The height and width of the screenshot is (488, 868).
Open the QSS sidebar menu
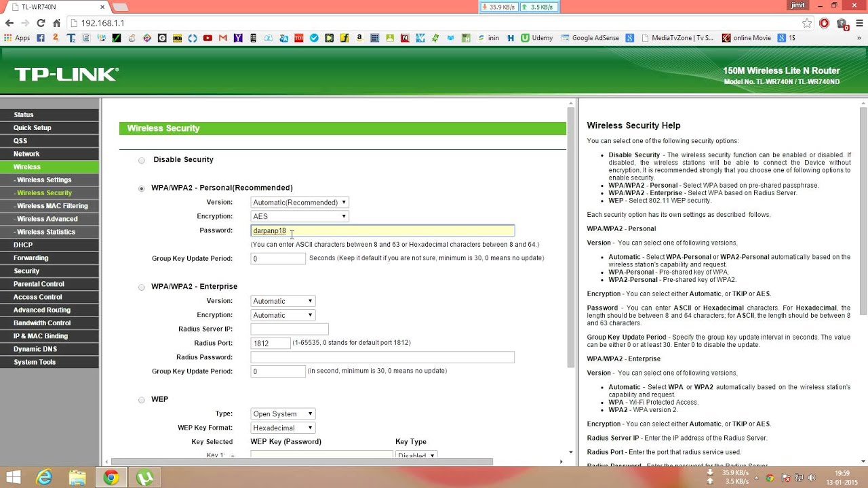50,141
